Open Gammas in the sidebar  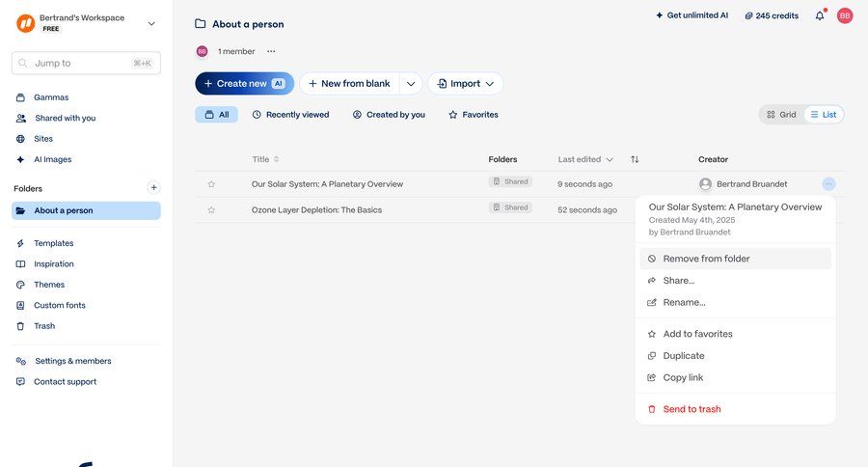51,97
